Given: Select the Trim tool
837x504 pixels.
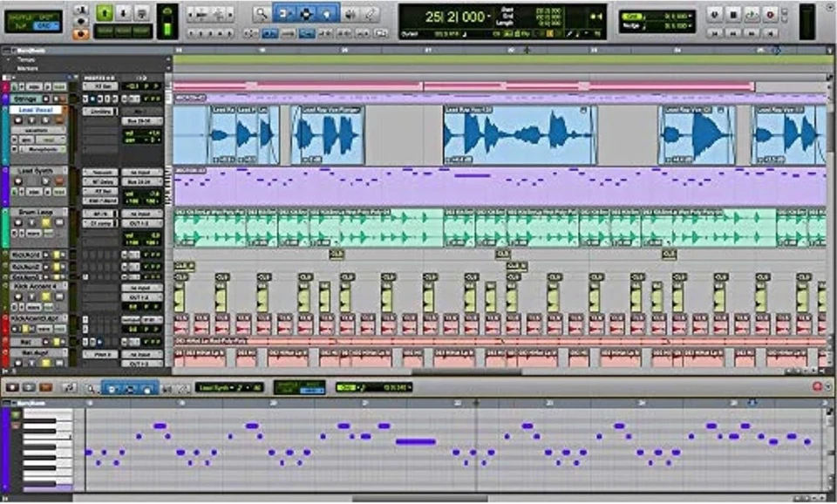Looking at the screenshot, I should pyautogui.click(x=282, y=13).
